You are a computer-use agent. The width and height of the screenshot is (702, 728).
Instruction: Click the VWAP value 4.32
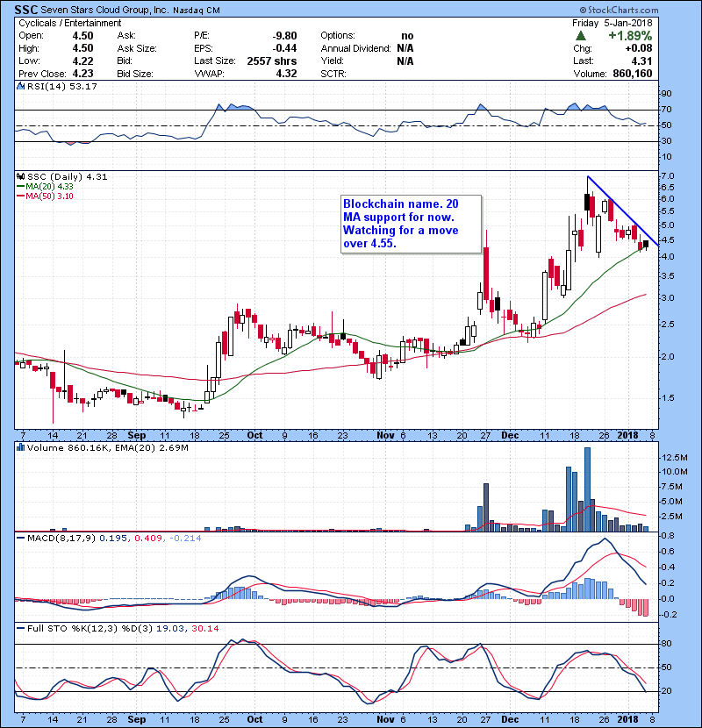point(286,74)
